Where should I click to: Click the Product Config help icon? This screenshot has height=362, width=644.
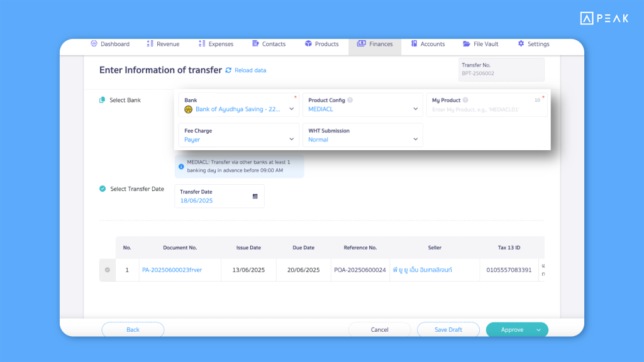click(350, 101)
